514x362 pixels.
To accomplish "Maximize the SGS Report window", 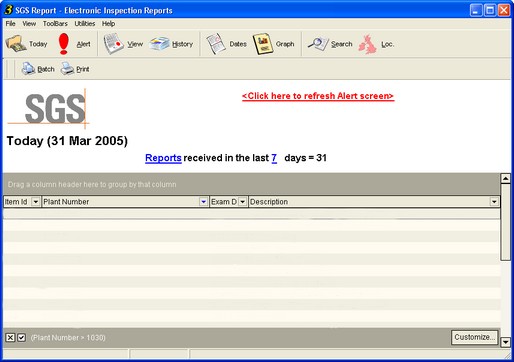I will 490,10.
